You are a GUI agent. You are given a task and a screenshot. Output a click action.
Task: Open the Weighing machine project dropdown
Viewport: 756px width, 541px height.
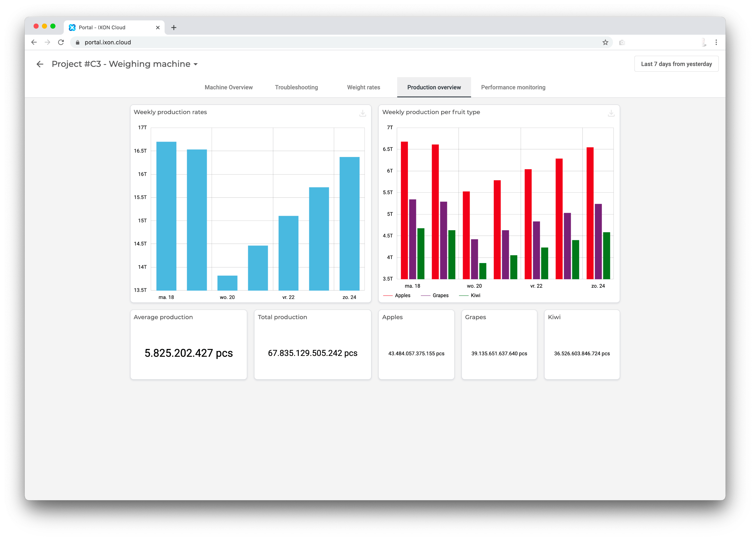[196, 64]
